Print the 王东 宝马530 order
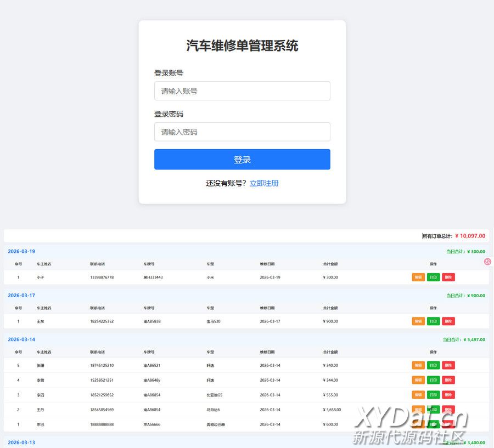 (433, 321)
